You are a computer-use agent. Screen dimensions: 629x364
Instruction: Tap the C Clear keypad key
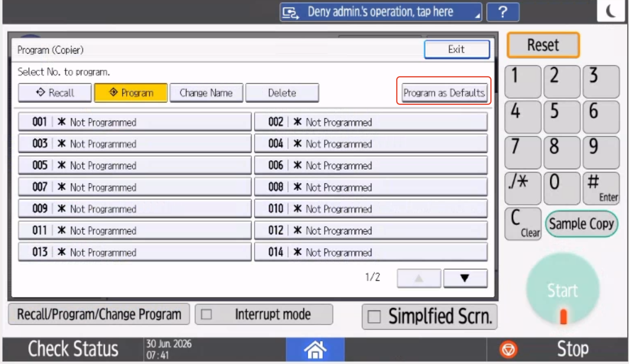pos(523,224)
